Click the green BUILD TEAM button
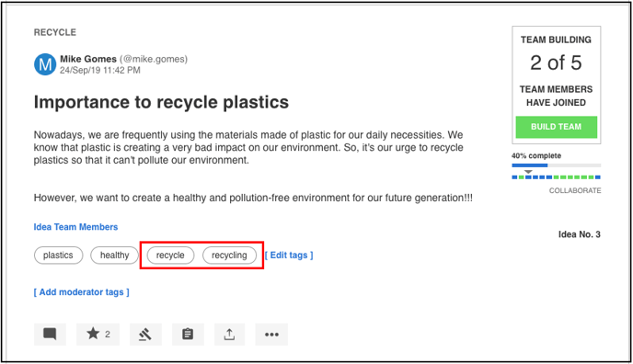This screenshot has height=364, width=633. click(x=556, y=127)
